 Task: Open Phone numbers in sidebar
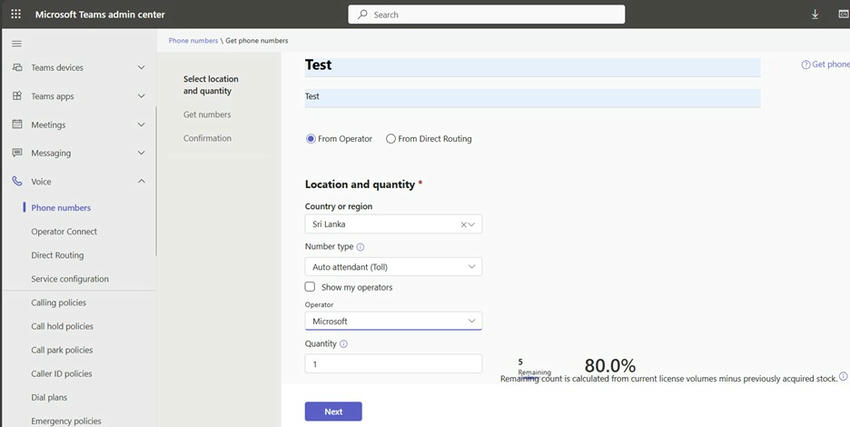61,208
